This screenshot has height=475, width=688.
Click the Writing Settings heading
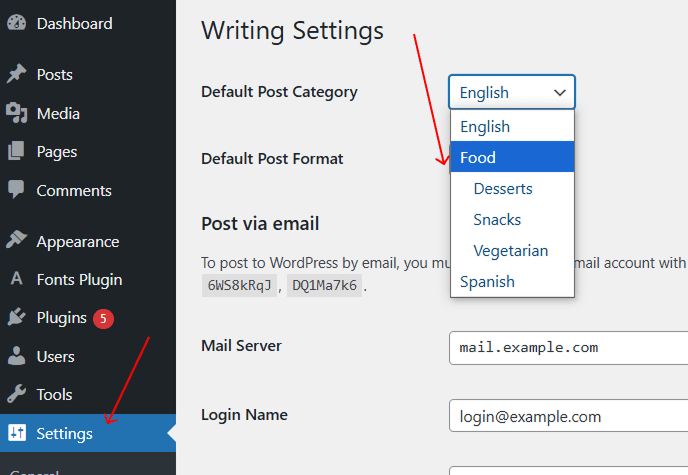(x=292, y=31)
